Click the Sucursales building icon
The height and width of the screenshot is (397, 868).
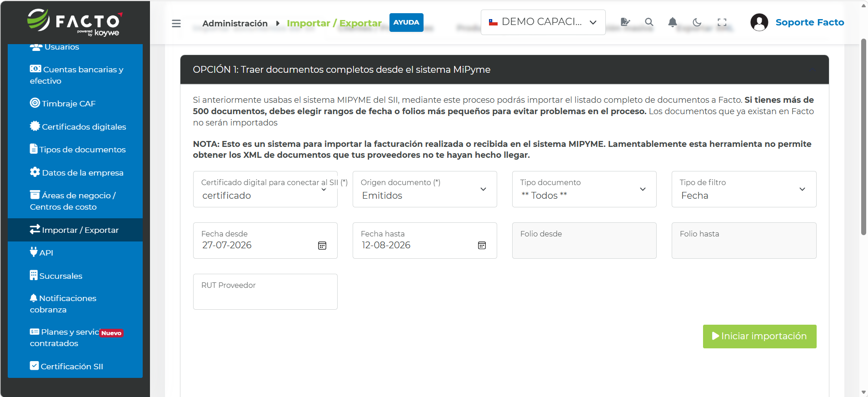click(34, 275)
